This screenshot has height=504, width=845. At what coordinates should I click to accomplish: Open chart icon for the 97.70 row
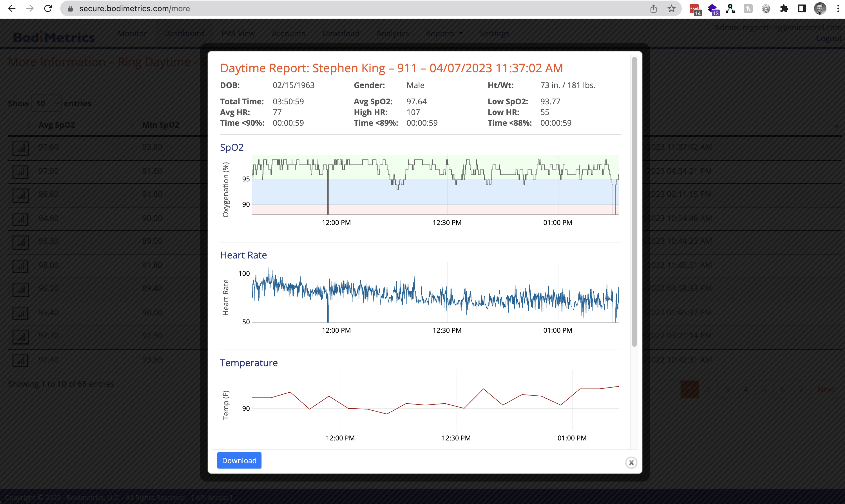coord(21,337)
